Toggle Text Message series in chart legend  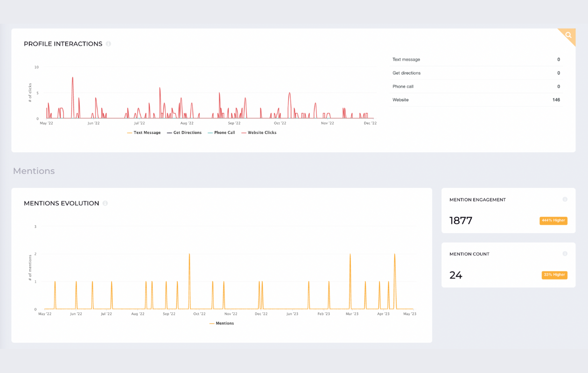[144, 133]
